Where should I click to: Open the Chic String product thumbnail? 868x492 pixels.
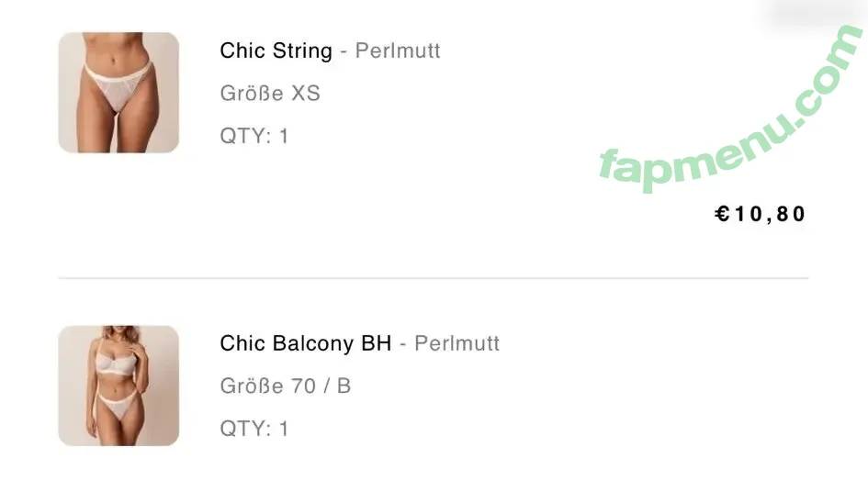tap(118, 93)
